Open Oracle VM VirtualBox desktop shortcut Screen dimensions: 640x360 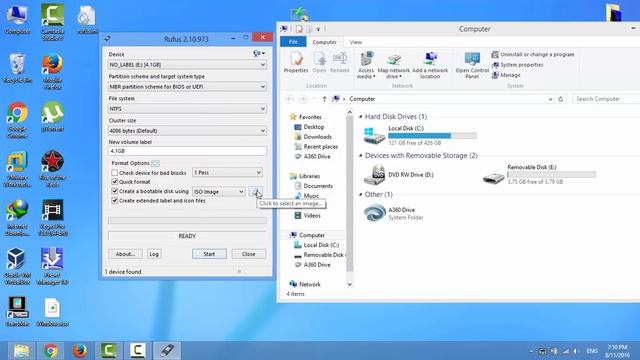pyautogui.click(x=17, y=266)
